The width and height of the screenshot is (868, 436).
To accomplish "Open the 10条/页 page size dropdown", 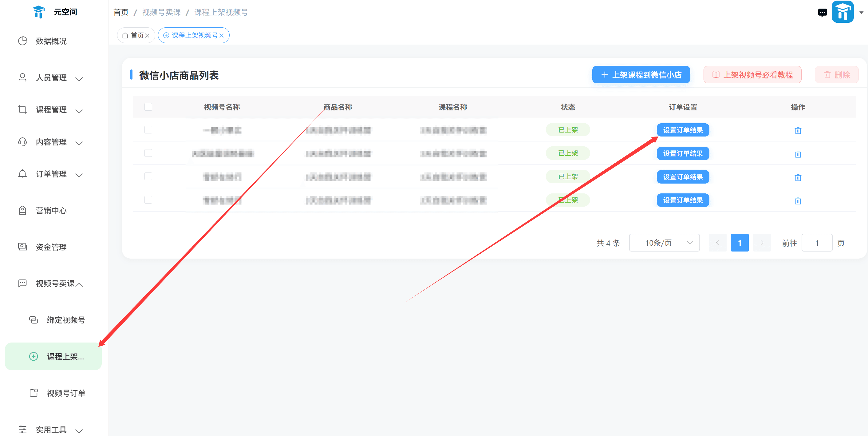I will (x=664, y=243).
